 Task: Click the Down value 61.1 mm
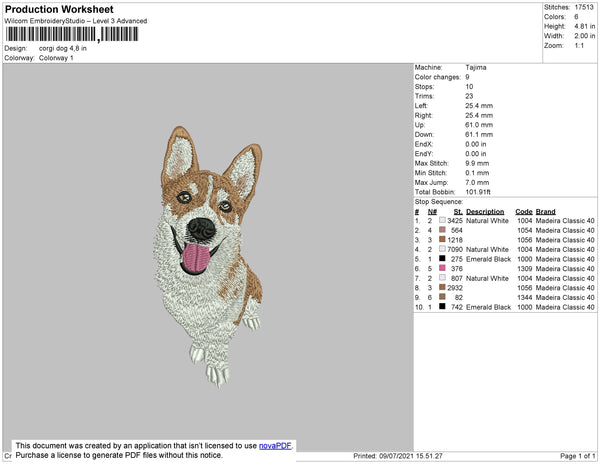coord(479,135)
